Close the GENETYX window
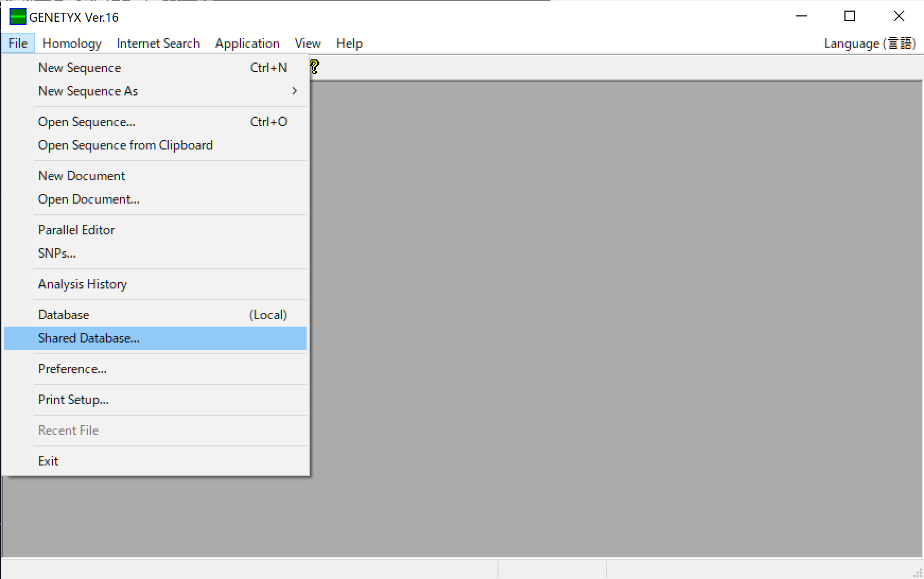This screenshot has height=579, width=924. click(x=899, y=16)
